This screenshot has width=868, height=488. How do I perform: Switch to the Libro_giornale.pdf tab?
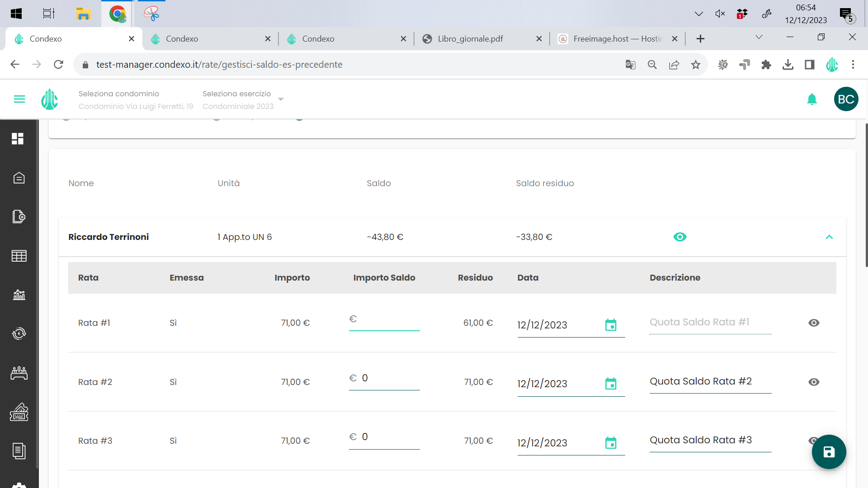pos(470,39)
